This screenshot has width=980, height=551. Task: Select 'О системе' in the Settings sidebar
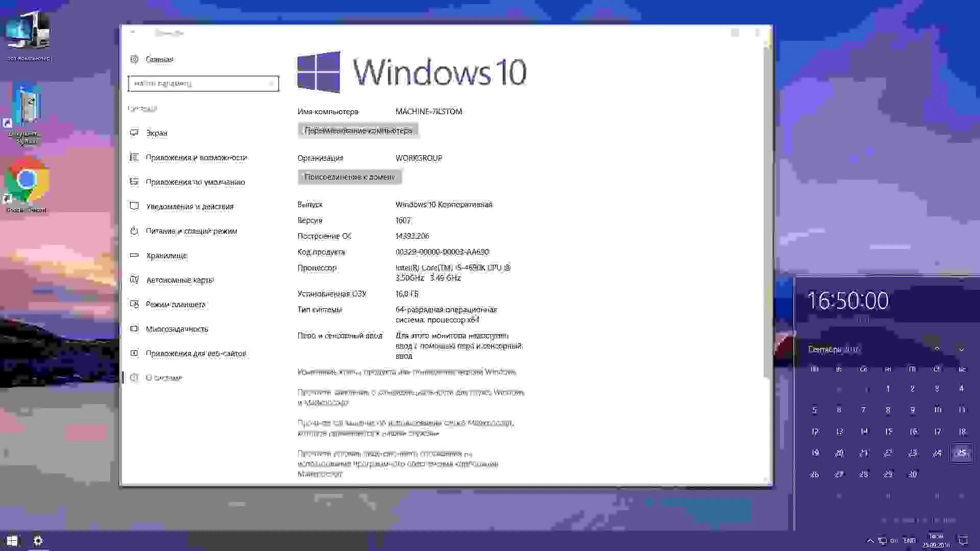[164, 378]
